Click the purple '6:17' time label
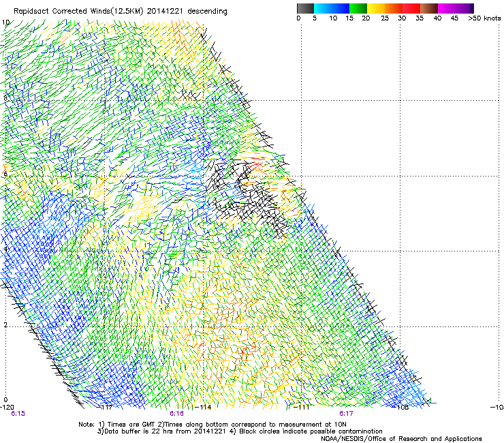The image size is (504, 443). click(346, 414)
